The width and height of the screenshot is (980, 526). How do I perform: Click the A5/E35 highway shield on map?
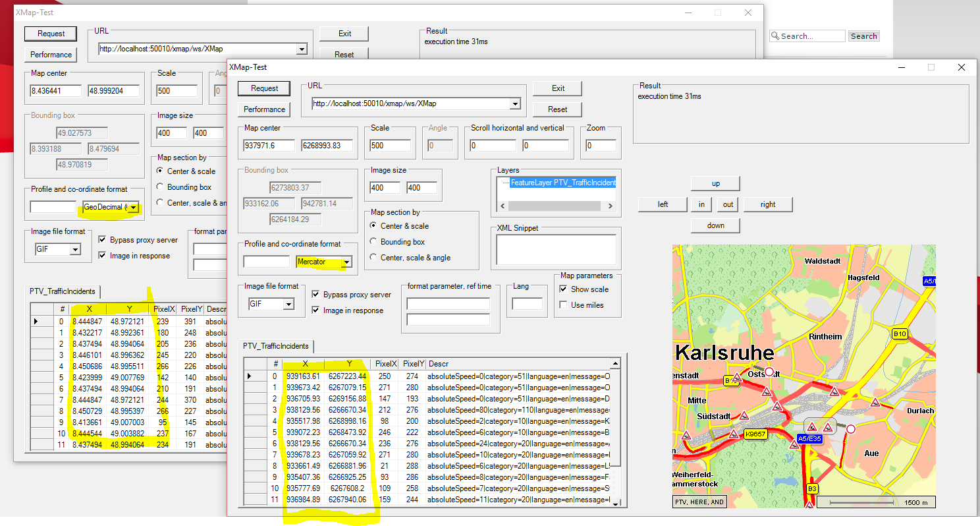[x=811, y=438]
